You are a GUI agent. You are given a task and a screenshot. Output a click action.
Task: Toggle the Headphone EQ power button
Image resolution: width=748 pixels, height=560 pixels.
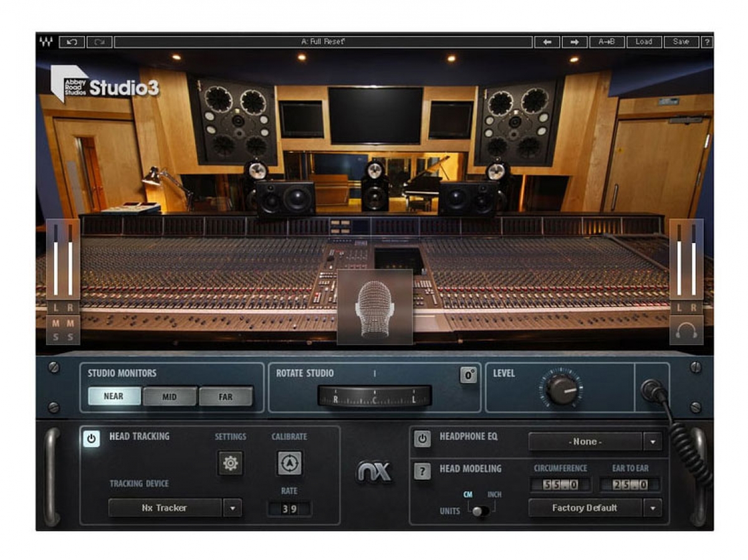(422, 439)
